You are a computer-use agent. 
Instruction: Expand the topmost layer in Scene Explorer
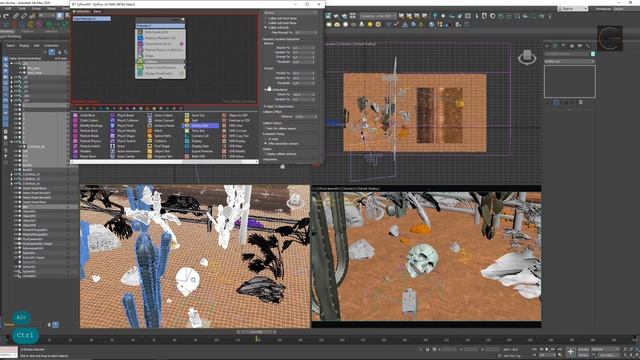[12, 64]
